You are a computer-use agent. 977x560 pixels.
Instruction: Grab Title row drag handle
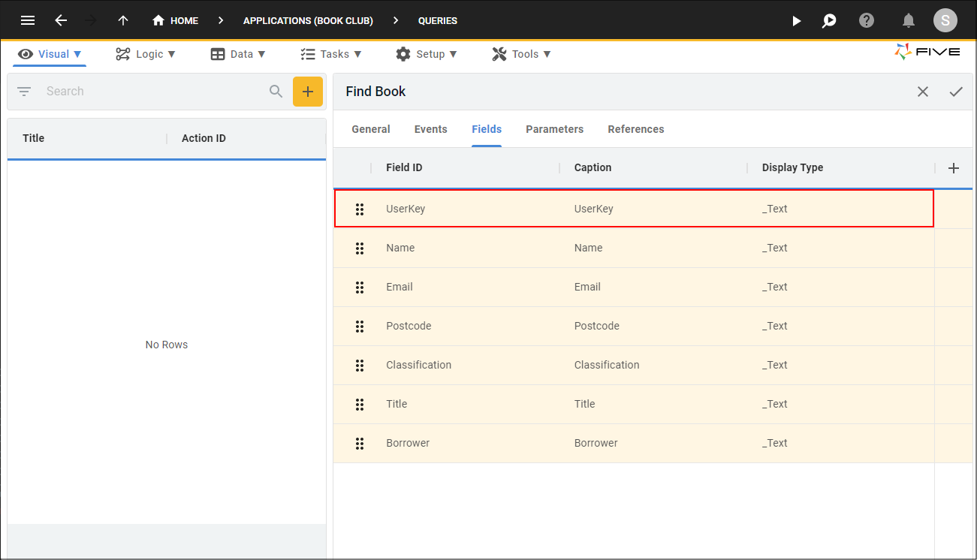(x=360, y=404)
